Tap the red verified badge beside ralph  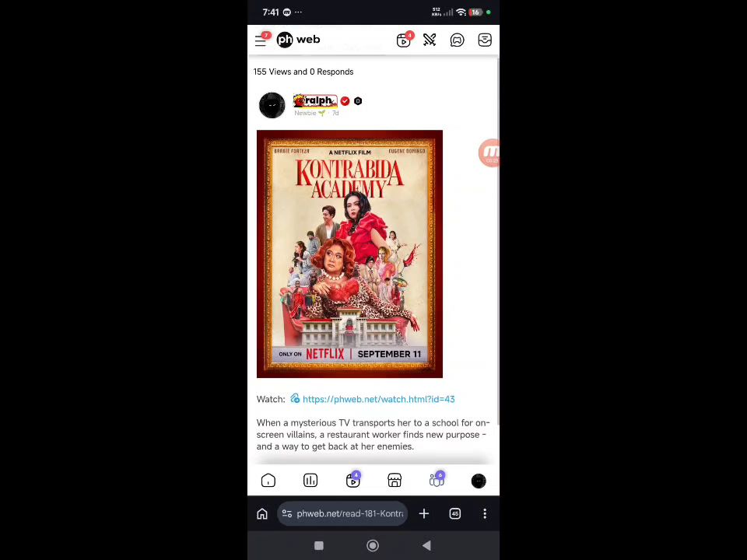(x=345, y=101)
